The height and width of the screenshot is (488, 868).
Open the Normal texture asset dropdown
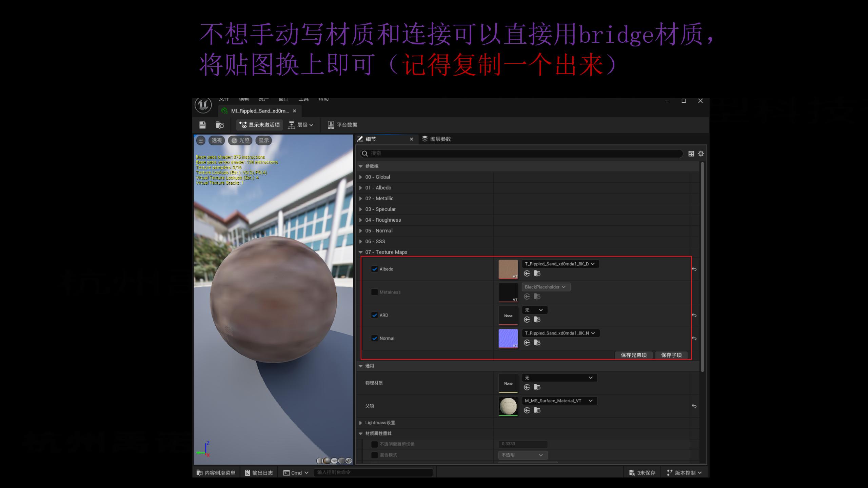point(560,333)
